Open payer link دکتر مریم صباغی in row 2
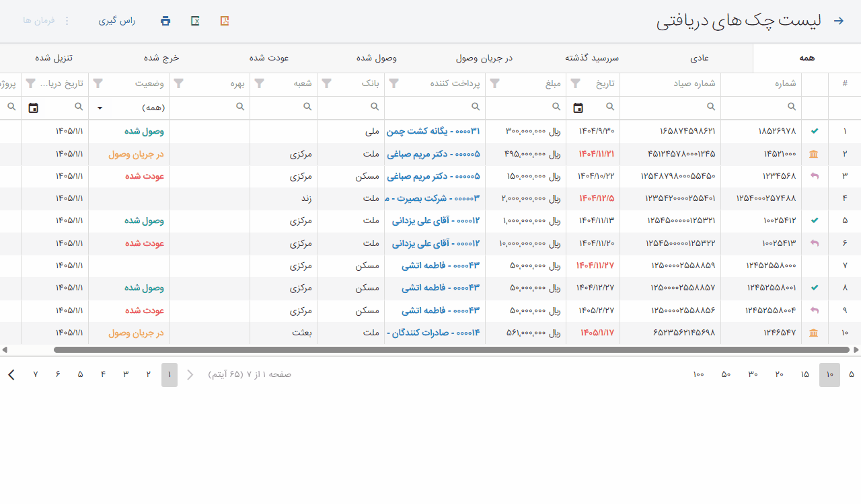Screen dimensions: 861x504 click(x=433, y=154)
